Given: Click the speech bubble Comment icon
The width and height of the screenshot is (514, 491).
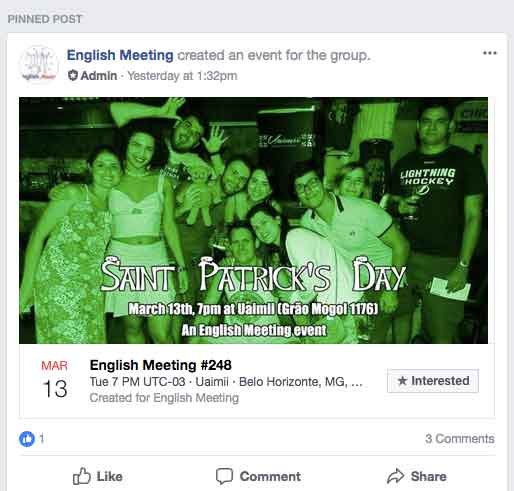Looking at the screenshot, I should click(x=224, y=476).
